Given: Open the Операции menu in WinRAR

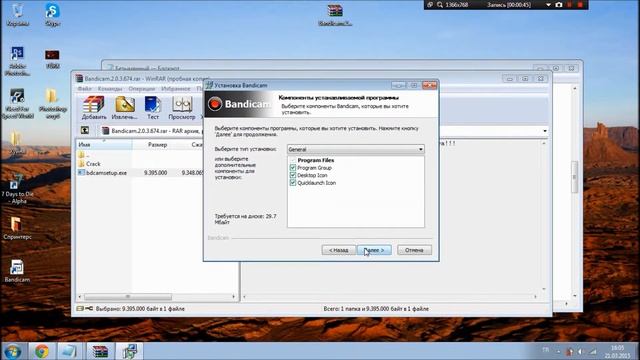Looking at the screenshot, I should click(x=142, y=89).
